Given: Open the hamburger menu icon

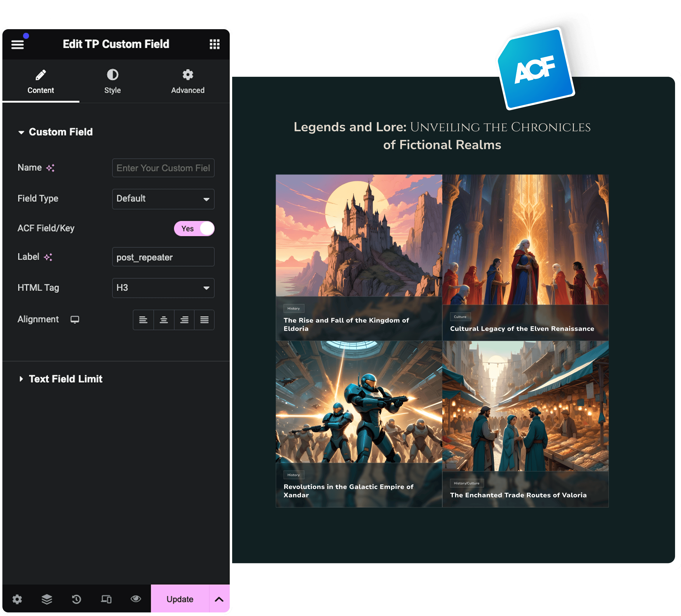Looking at the screenshot, I should (x=18, y=44).
